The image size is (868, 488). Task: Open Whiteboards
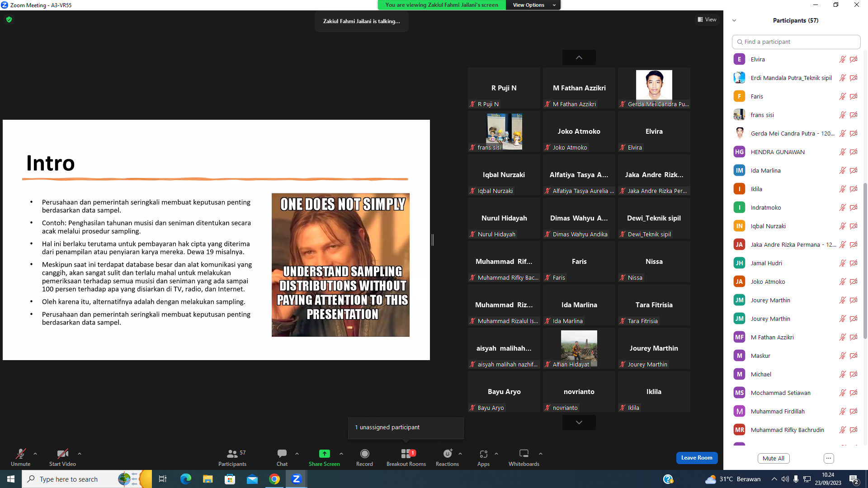[x=524, y=457]
